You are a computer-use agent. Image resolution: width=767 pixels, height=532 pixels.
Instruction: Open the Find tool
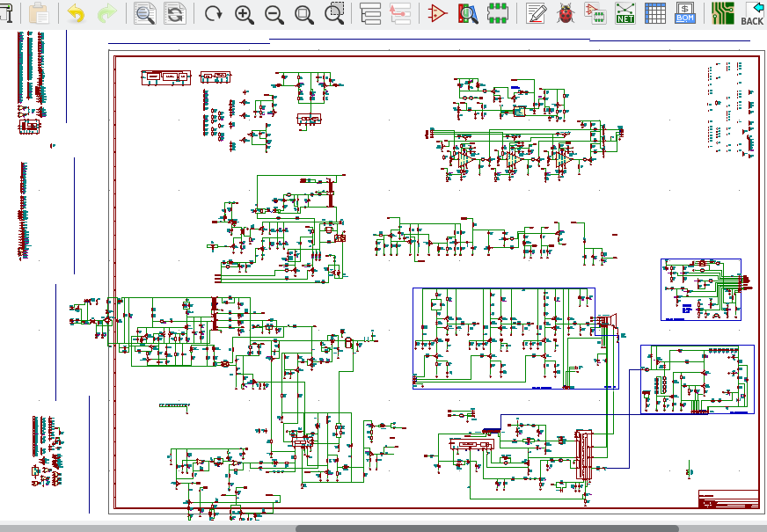tap(145, 13)
